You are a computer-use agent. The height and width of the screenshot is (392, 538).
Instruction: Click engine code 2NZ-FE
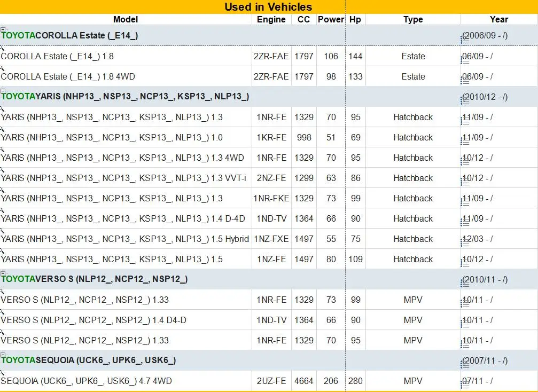tap(271, 178)
